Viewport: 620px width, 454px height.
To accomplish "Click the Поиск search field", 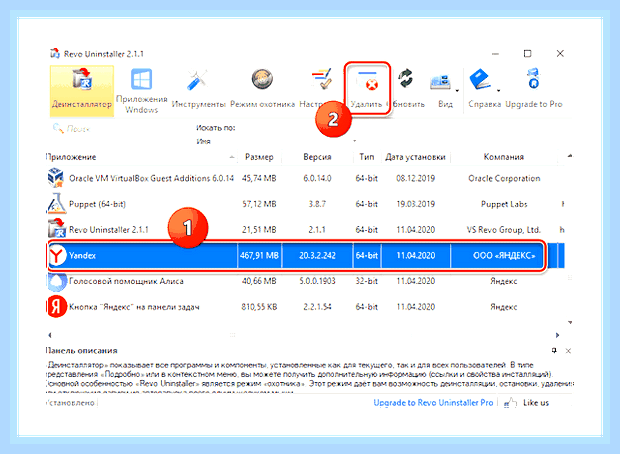I will coord(119,129).
